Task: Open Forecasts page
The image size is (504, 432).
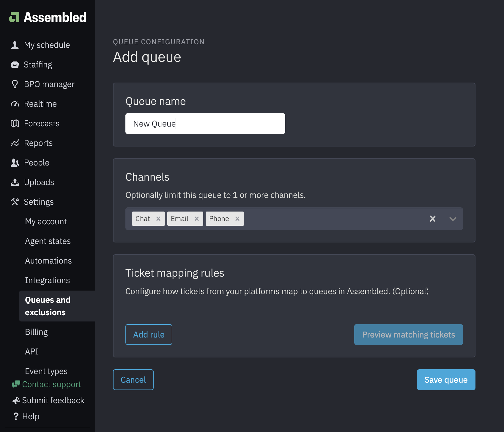Action: tap(42, 123)
